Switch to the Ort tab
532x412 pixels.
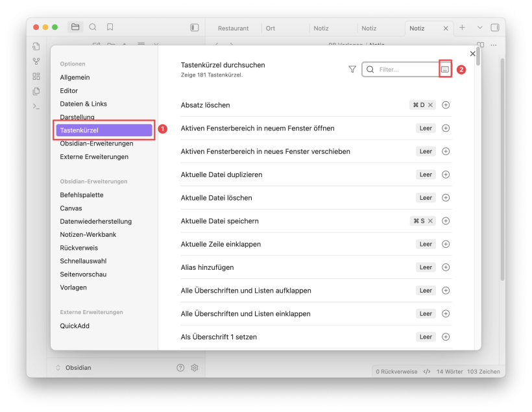coord(271,29)
